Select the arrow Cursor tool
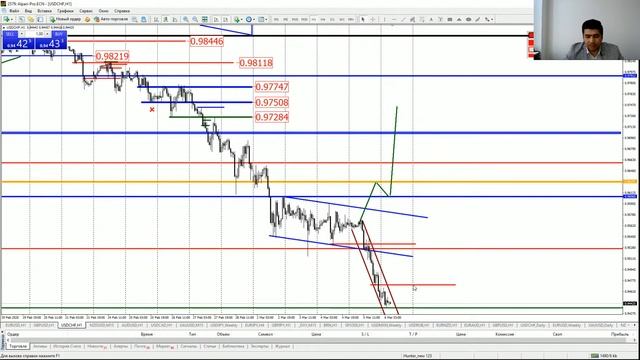Screen dimensions: 640x360 363,19
